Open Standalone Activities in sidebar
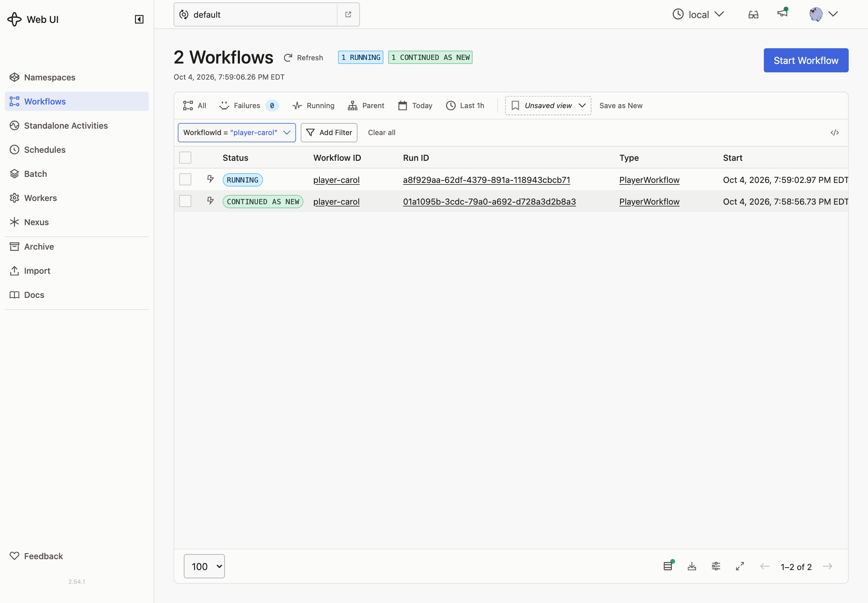Image resolution: width=868 pixels, height=603 pixels. click(x=77, y=125)
